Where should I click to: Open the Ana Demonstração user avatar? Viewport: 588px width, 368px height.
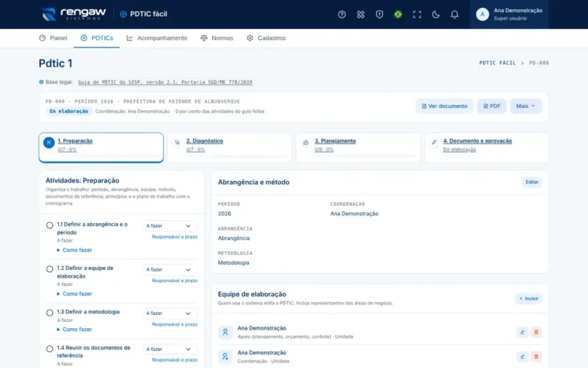pyautogui.click(x=482, y=15)
